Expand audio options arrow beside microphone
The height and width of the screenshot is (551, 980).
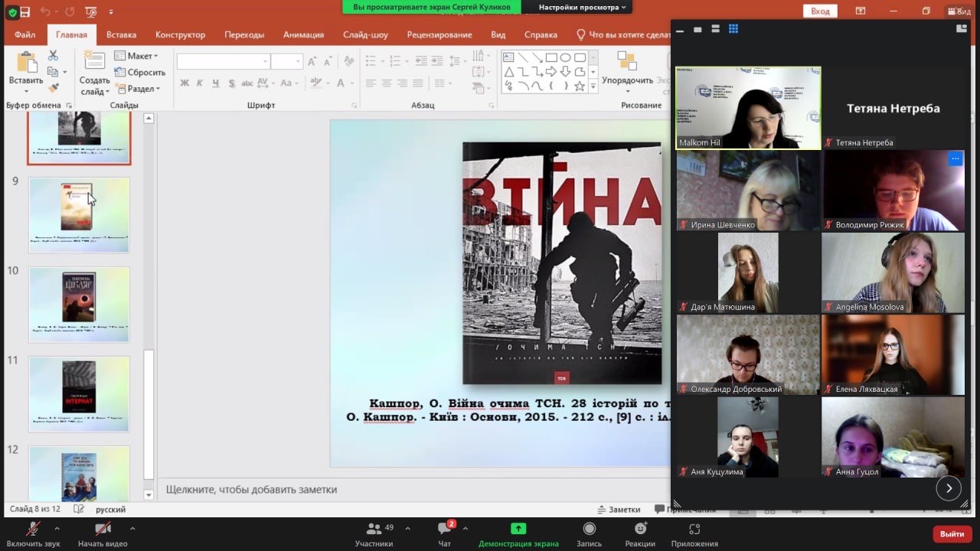[x=57, y=528]
